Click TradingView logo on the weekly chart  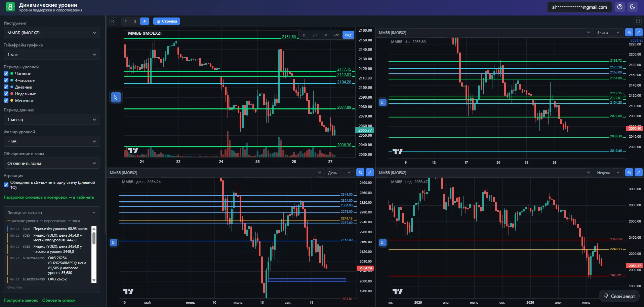397,292
